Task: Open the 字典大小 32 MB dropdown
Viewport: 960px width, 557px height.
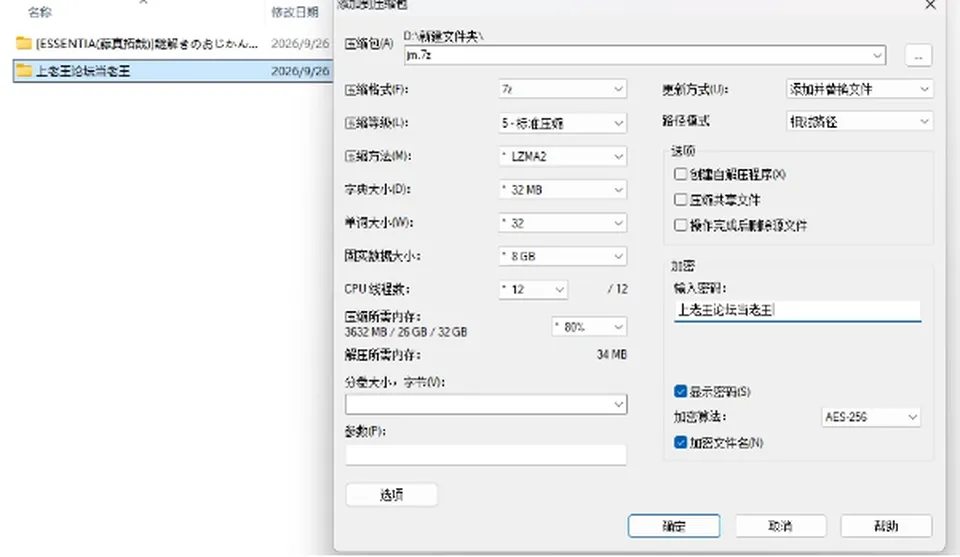Action: coord(563,190)
